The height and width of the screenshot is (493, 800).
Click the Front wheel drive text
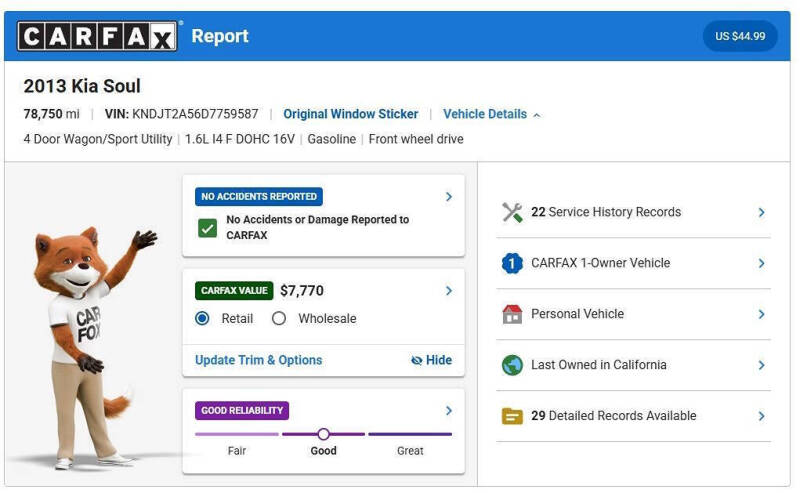pos(416,139)
